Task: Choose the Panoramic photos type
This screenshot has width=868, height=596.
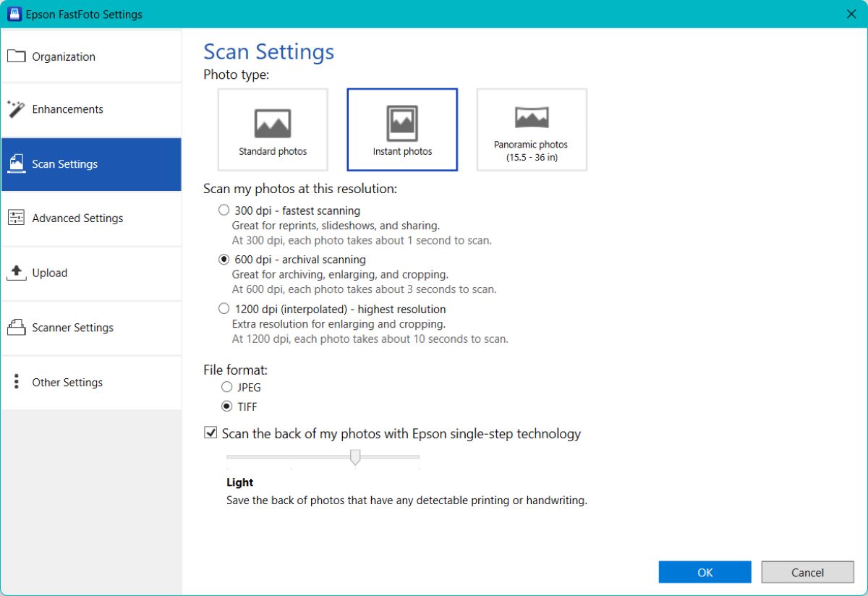Action: (531, 130)
